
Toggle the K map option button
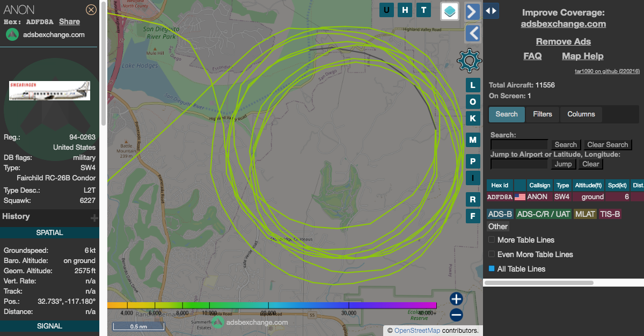pos(472,118)
